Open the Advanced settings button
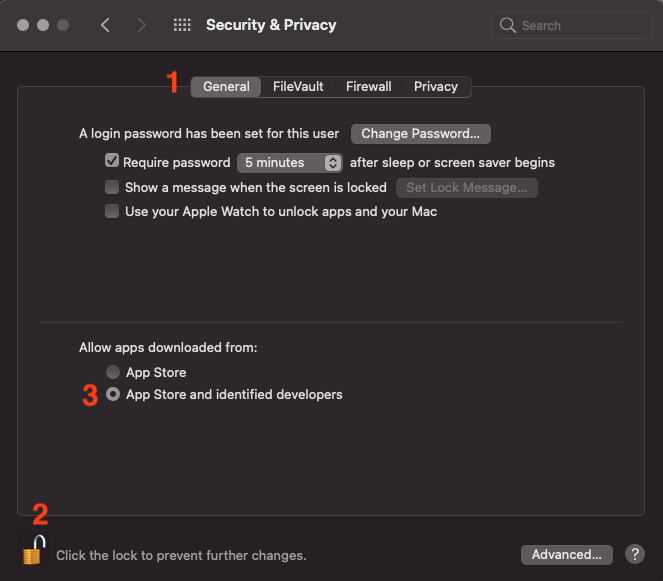663x581 pixels. pos(566,554)
